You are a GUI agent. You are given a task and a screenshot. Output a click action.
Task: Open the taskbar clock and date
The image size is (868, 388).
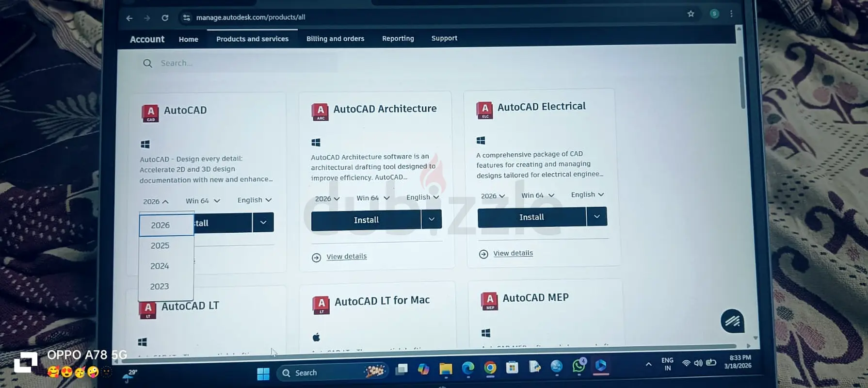(x=738, y=362)
